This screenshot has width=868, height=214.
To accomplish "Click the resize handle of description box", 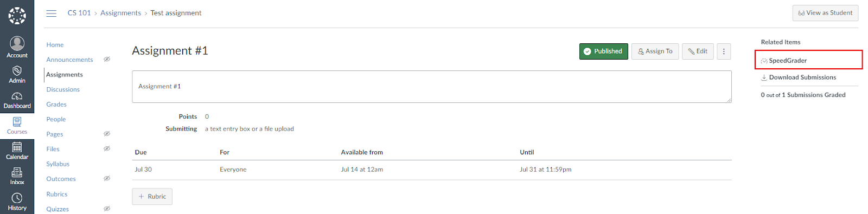I will (729, 100).
